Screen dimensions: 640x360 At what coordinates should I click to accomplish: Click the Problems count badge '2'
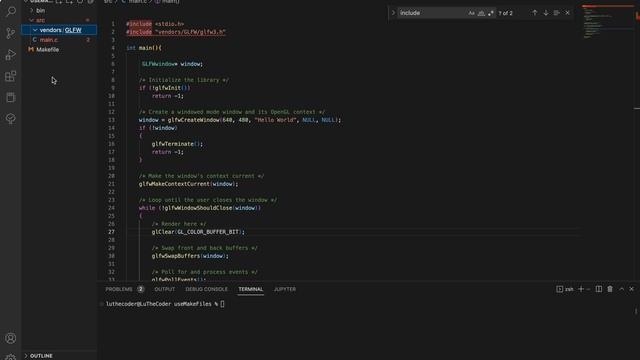(140, 289)
